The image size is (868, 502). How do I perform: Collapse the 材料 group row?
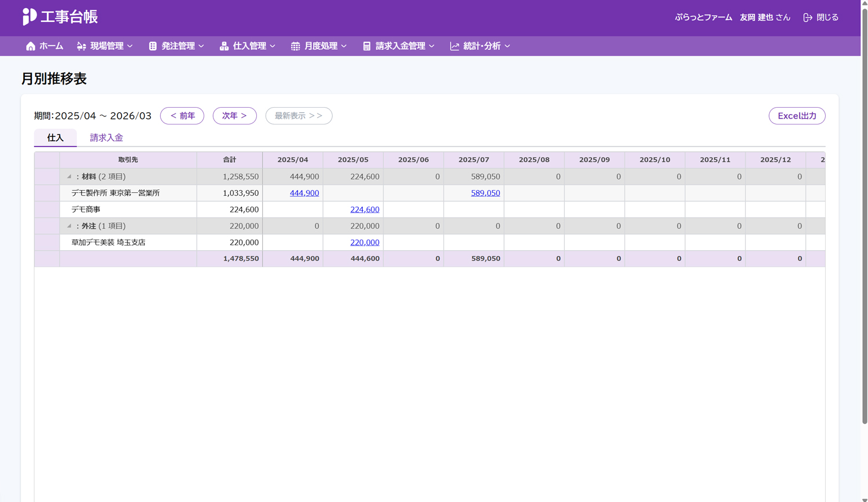[69, 177]
